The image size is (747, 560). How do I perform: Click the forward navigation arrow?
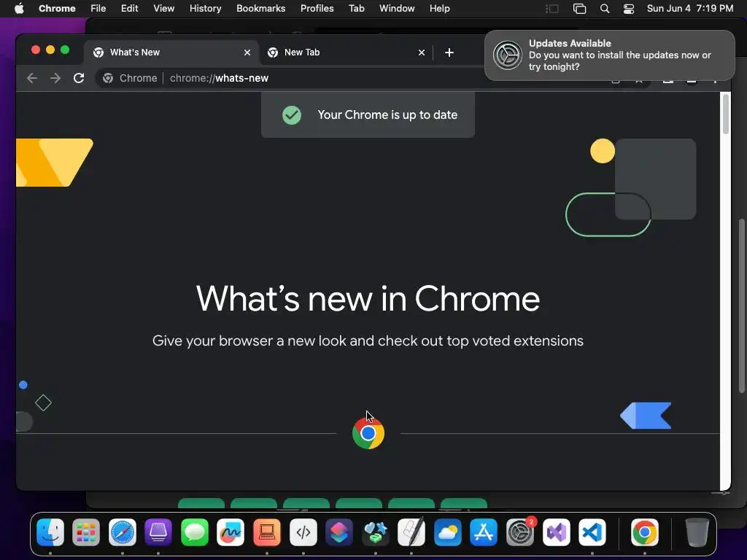(x=55, y=78)
